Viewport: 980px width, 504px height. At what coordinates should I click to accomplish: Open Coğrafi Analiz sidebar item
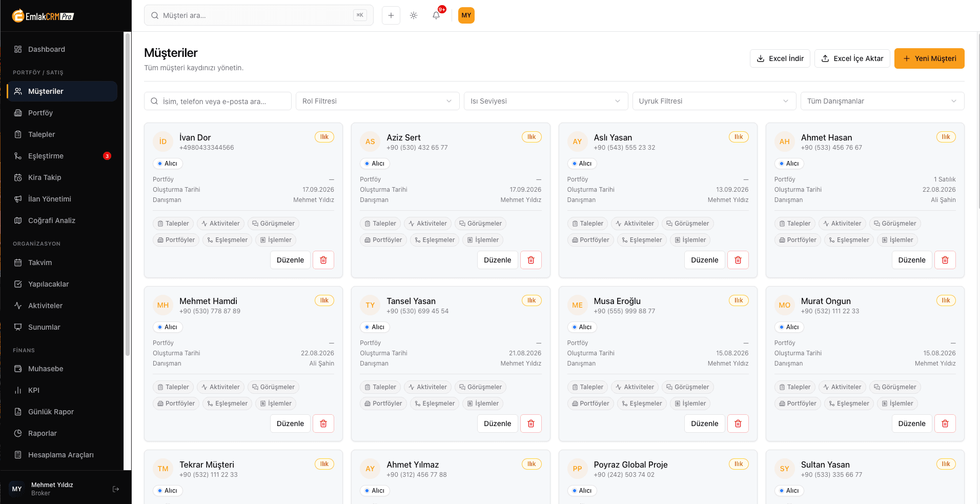[x=62, y=220]
